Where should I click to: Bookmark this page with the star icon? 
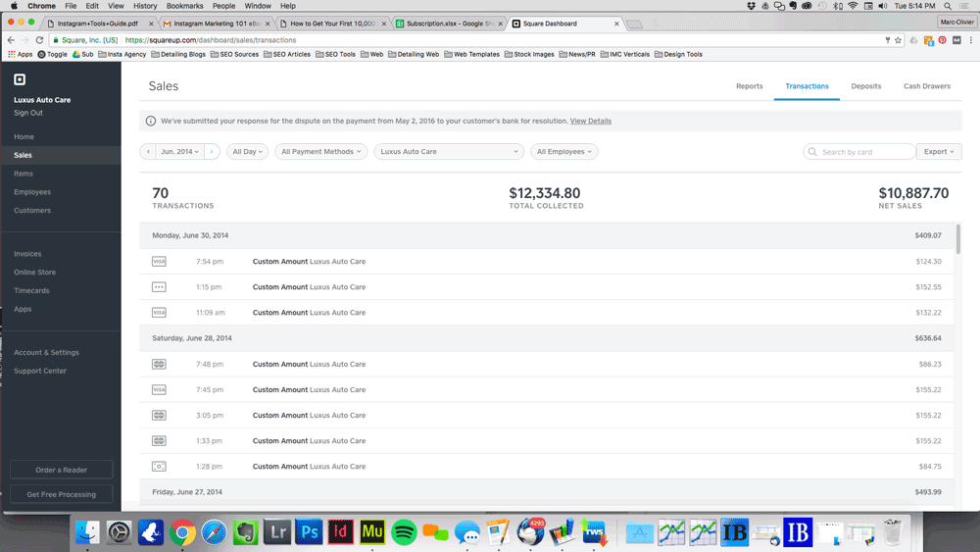point(898,40)
